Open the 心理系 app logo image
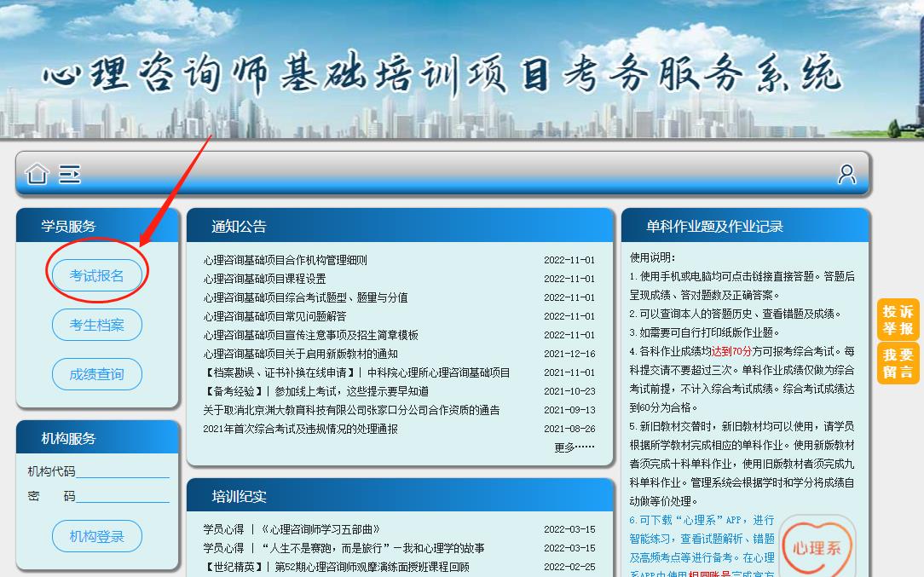 click(x=817, y=546)
